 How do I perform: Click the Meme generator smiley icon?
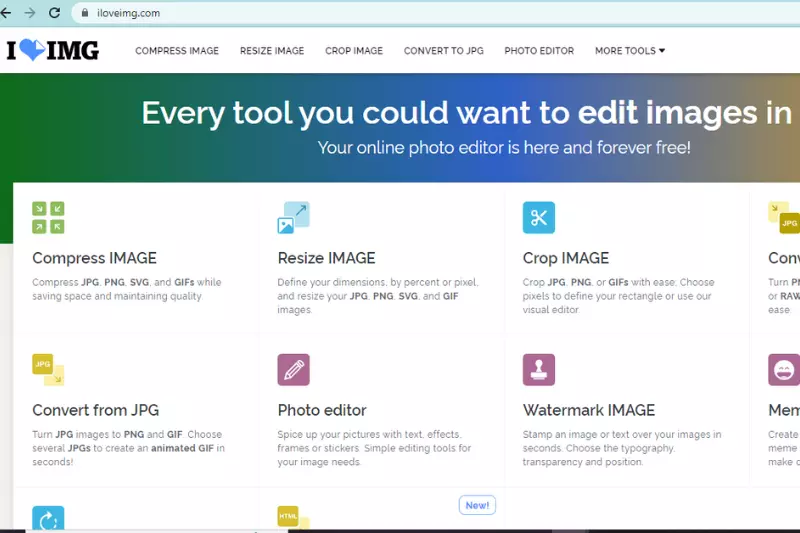pyautogui.click(x=784, y=369)
